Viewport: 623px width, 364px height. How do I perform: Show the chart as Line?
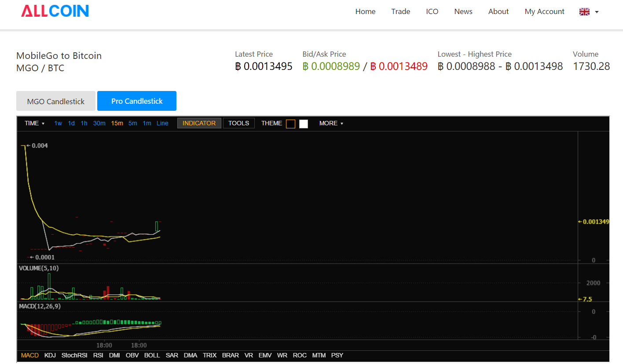coord(162,123)
